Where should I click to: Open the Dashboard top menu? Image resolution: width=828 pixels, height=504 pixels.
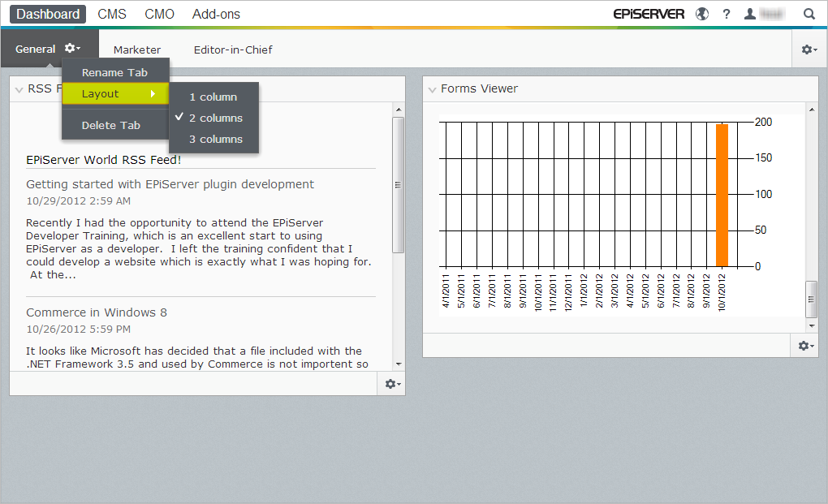[48, 15]
